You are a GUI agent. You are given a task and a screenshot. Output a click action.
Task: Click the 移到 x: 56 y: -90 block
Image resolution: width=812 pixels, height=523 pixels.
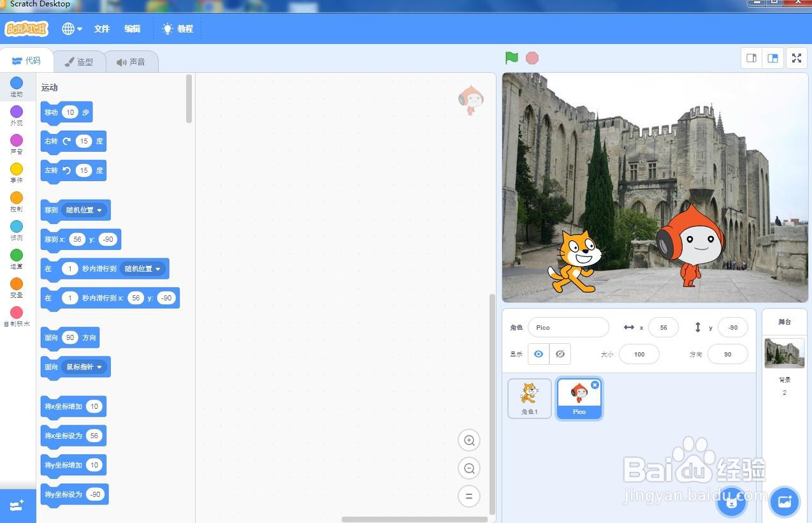(80, 239)
